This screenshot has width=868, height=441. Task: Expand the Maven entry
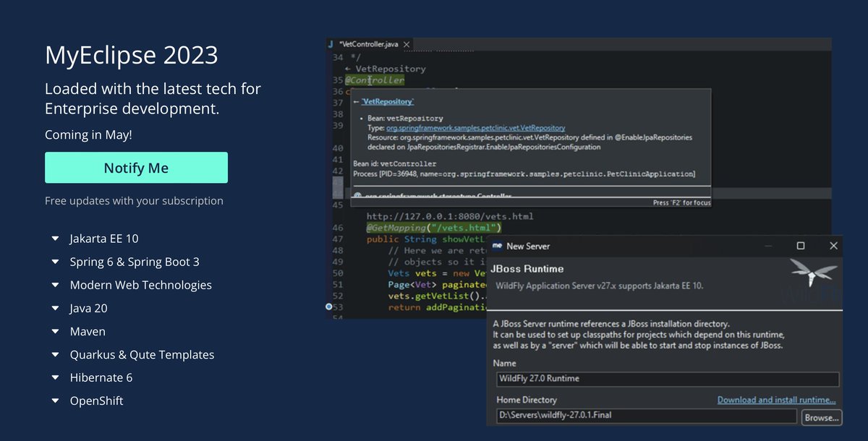[x=55, y=331]
